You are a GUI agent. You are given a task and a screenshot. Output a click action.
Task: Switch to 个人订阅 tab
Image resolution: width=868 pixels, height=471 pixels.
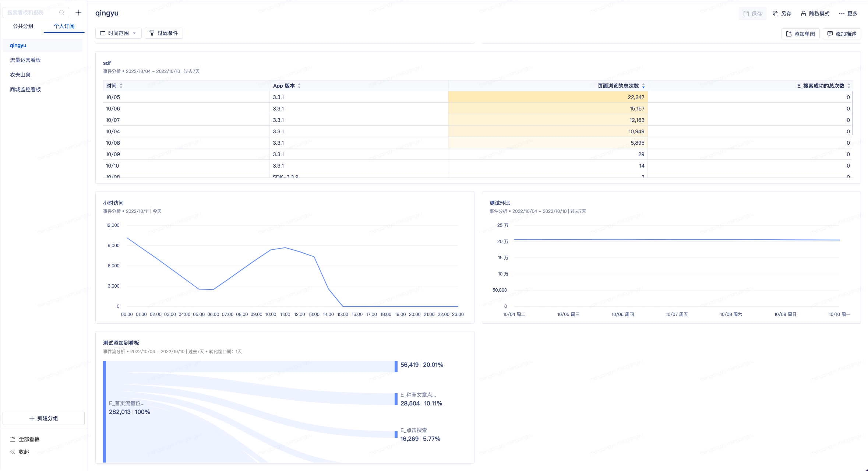pos(64,26)
